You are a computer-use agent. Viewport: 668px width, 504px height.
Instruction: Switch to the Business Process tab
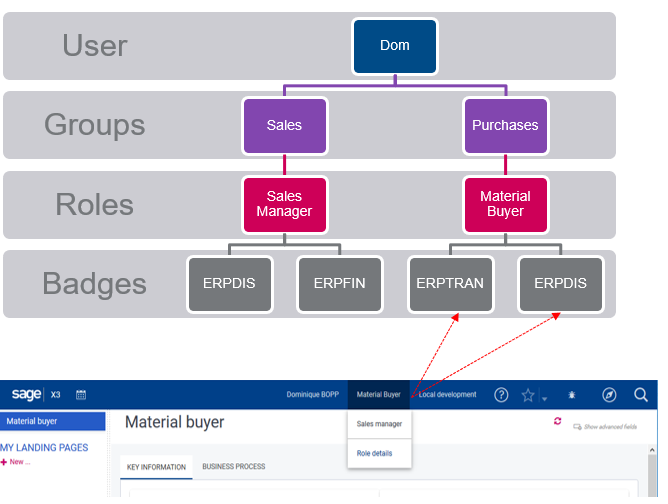coord(233,467)
